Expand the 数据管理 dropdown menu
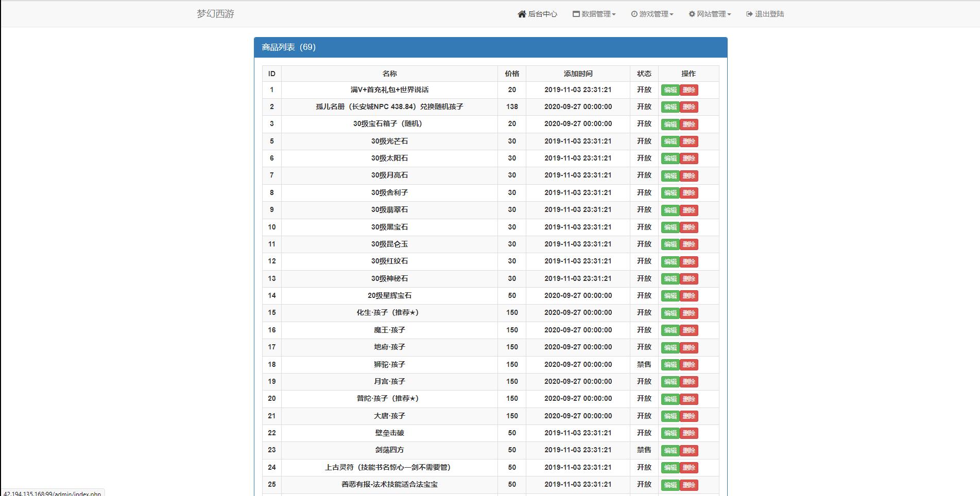Screen dimensions: 980x496 (x=596, y=14)
